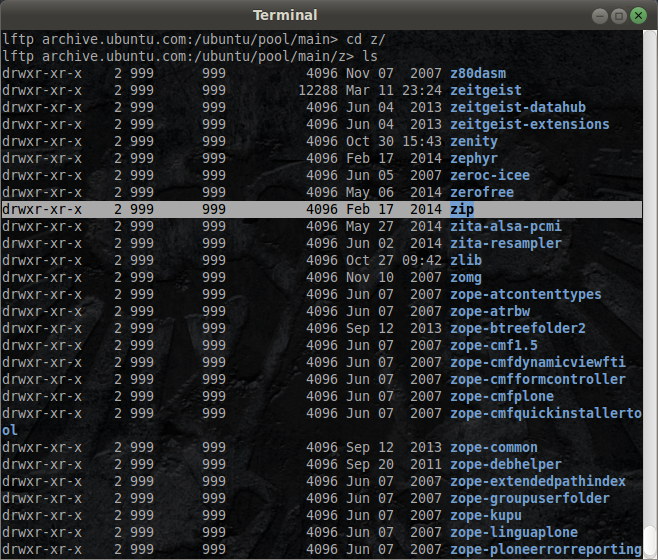
Task: Click the 2011 year on zope-debhelper row
Action: pos(426,464)
